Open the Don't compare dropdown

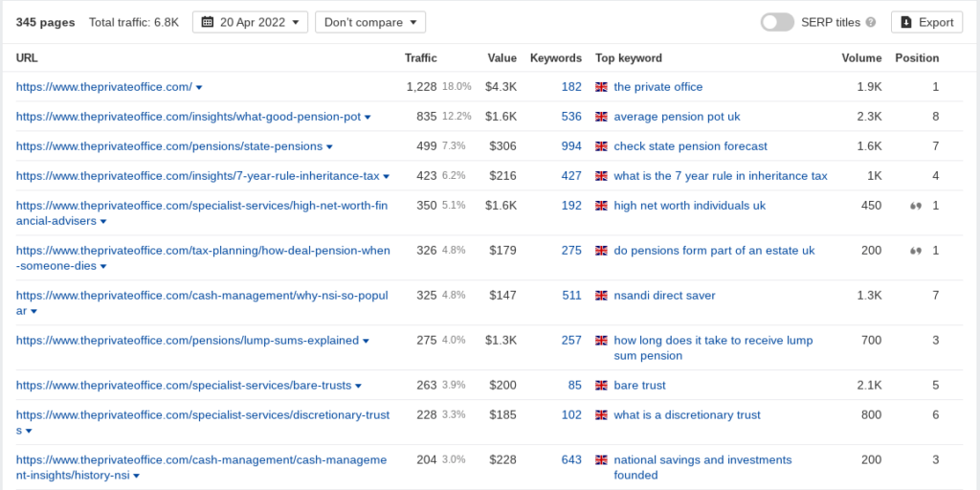[370, 23]
